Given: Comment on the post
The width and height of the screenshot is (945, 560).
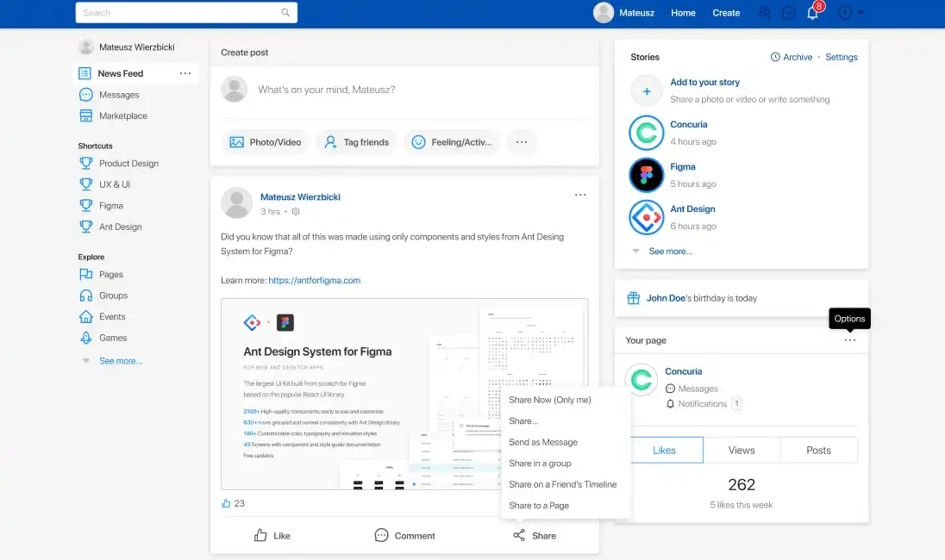Looking at the screenshot, I should click(x=404, y=535).
